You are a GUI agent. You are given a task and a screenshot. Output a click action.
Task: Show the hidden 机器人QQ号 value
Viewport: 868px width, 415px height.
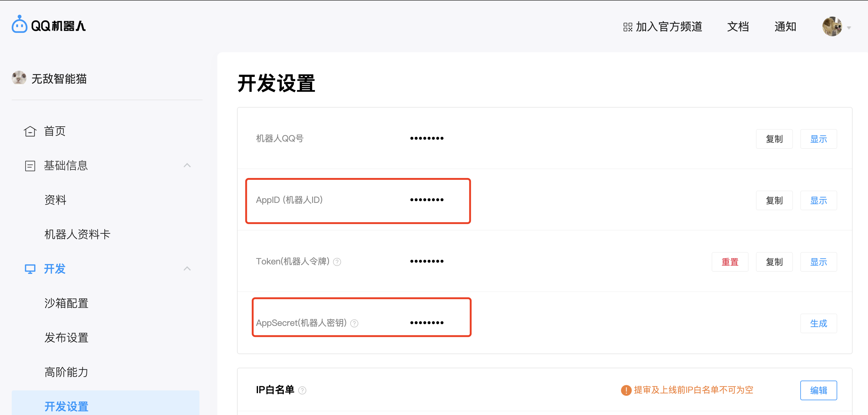(x=818, y=139)
